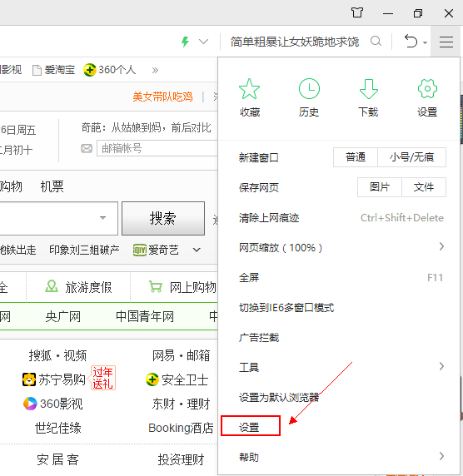The height and width of the screenshot is (476, 463).
Task: Click the undo/restore closed page arrow icon
Action: [x=411, y=41]
